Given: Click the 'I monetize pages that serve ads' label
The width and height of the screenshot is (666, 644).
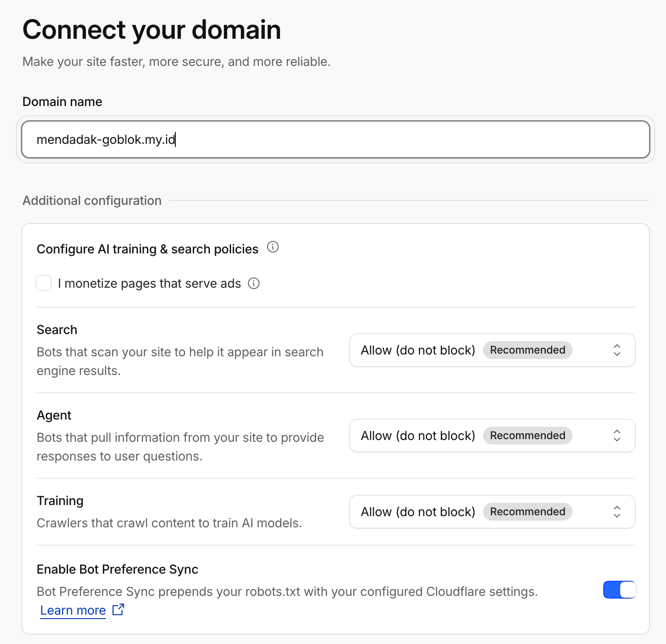Looking at the screenshot, I should click(150, 283).
